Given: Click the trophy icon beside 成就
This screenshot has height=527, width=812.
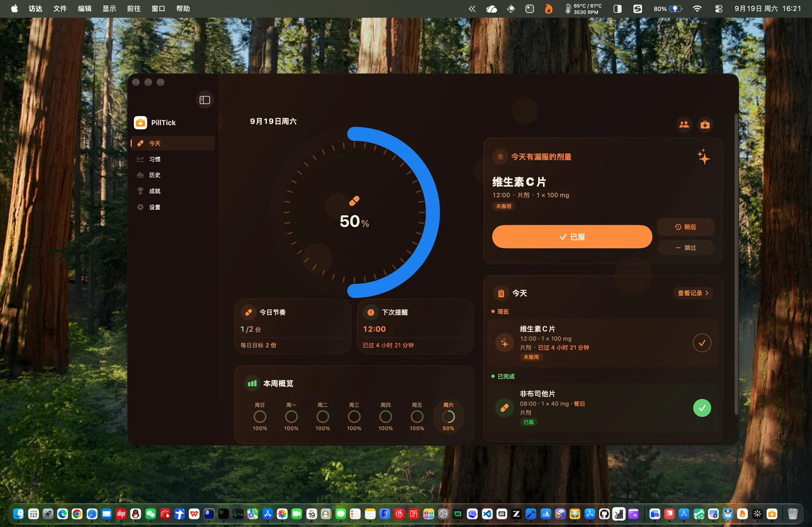Looking at the screenshot, I should coord(140,191).
